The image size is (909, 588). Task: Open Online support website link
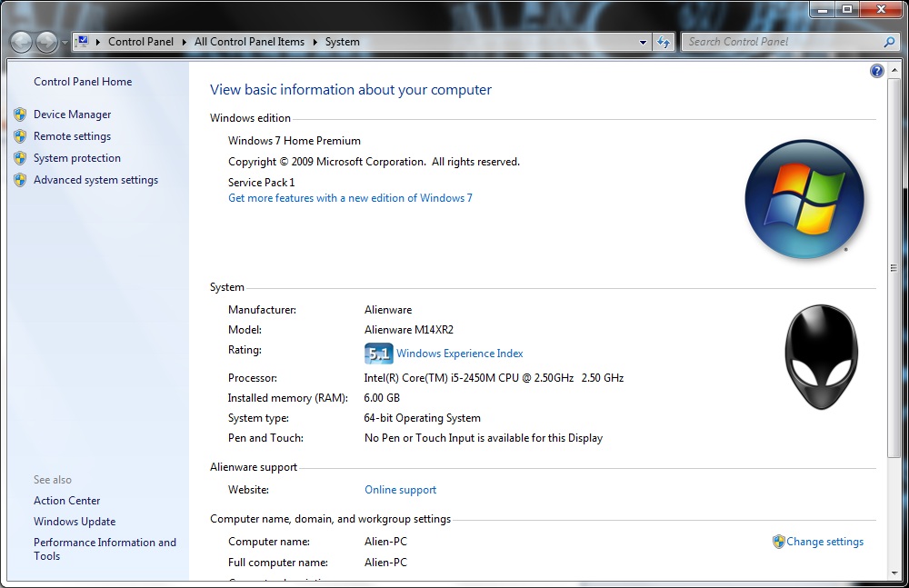[x=401, y=490]
